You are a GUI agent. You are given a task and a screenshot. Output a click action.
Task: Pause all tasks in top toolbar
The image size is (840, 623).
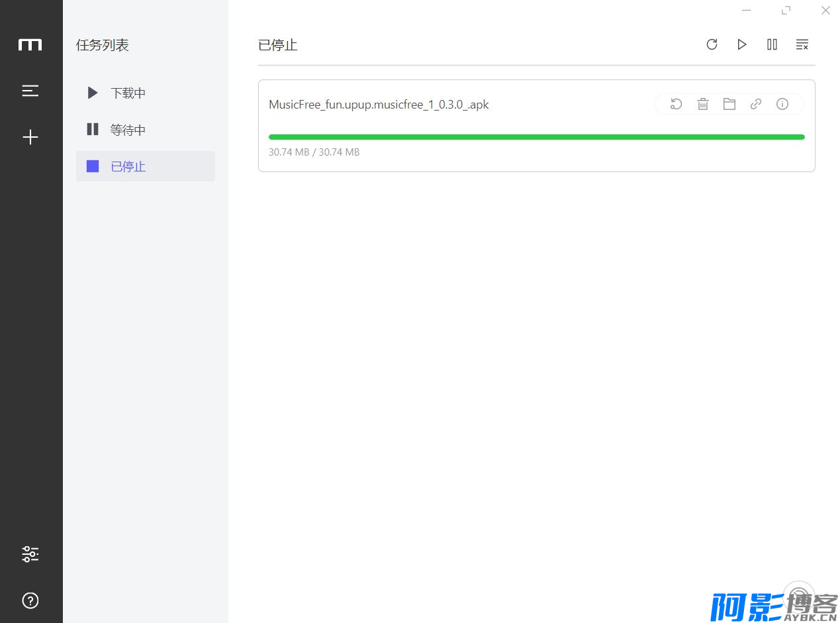(x=772, y=44)
